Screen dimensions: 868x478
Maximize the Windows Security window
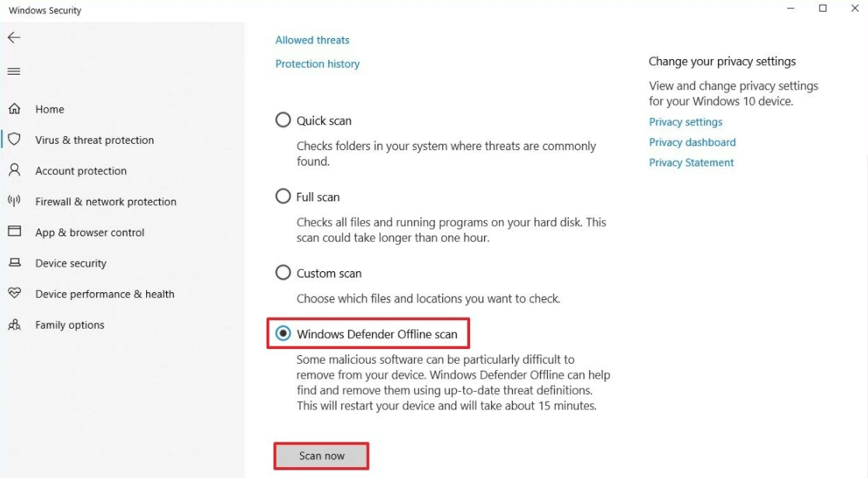click(823, 9)
